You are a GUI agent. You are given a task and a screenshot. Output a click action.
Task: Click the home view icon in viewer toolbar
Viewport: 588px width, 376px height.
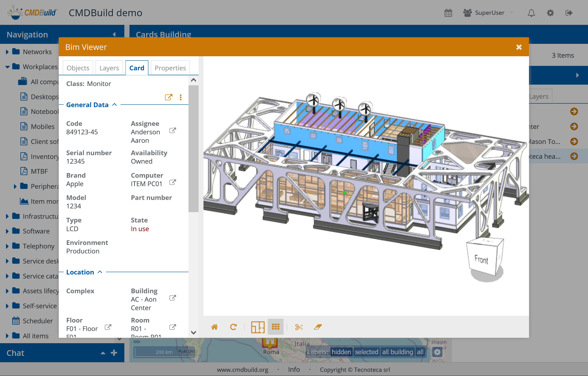[x=214, y=327]
